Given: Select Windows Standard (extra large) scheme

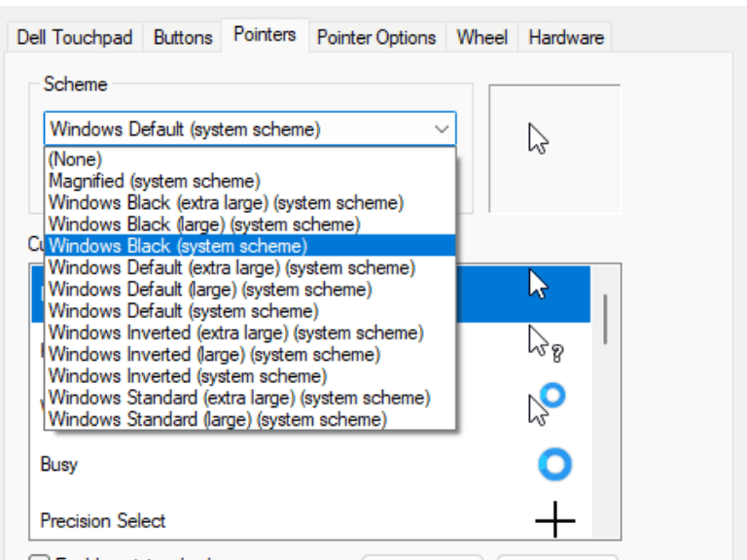Looking at the screenshot, I should [250, 398].
